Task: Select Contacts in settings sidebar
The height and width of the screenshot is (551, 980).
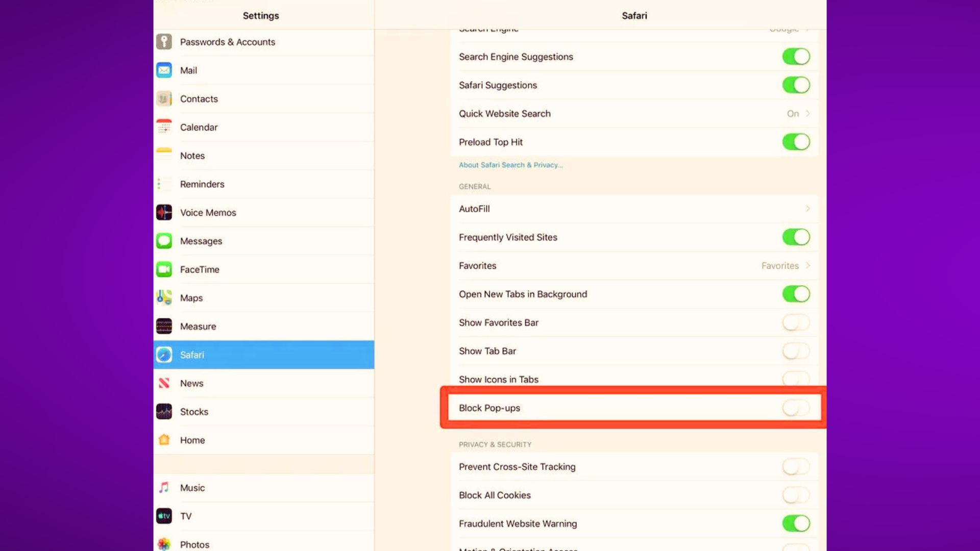Action: point(264,99)
